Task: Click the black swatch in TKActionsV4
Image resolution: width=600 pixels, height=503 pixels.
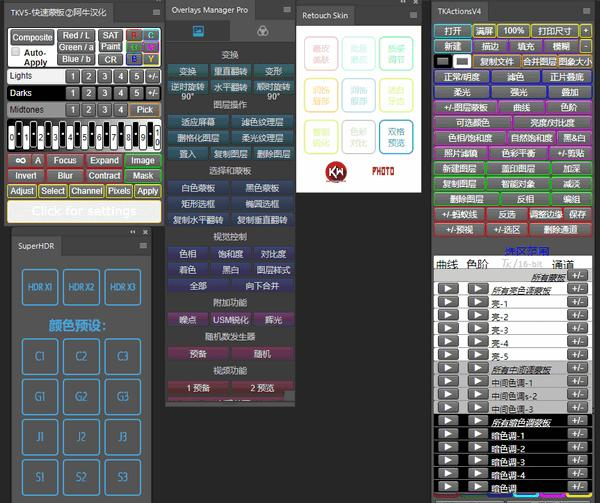Action: coord(445,62)
